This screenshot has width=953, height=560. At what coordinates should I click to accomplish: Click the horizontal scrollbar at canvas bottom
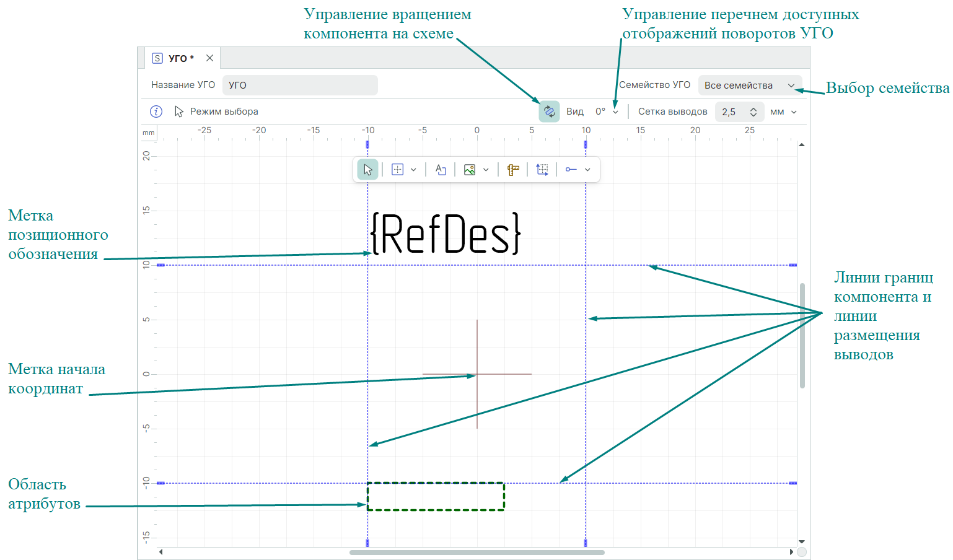476,552
